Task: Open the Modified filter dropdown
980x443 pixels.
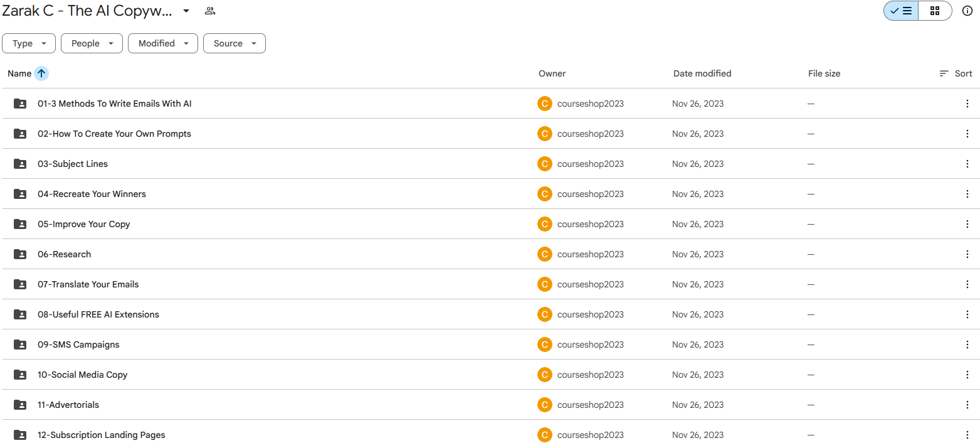Action: tap(163, 43)
